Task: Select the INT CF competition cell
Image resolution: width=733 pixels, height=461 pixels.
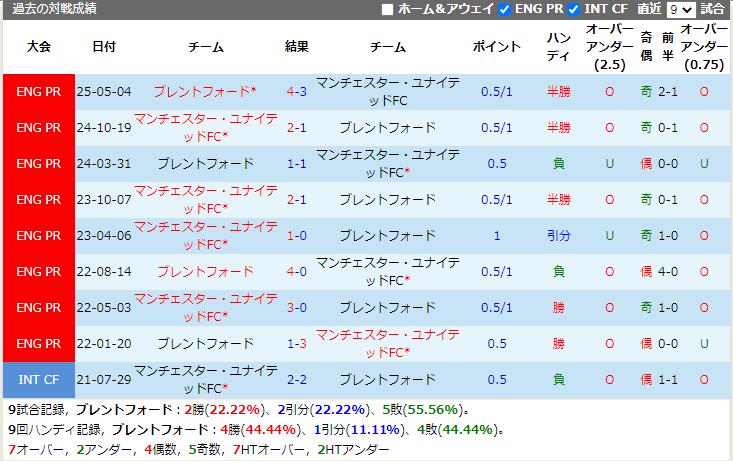Action: click(39, 380)
